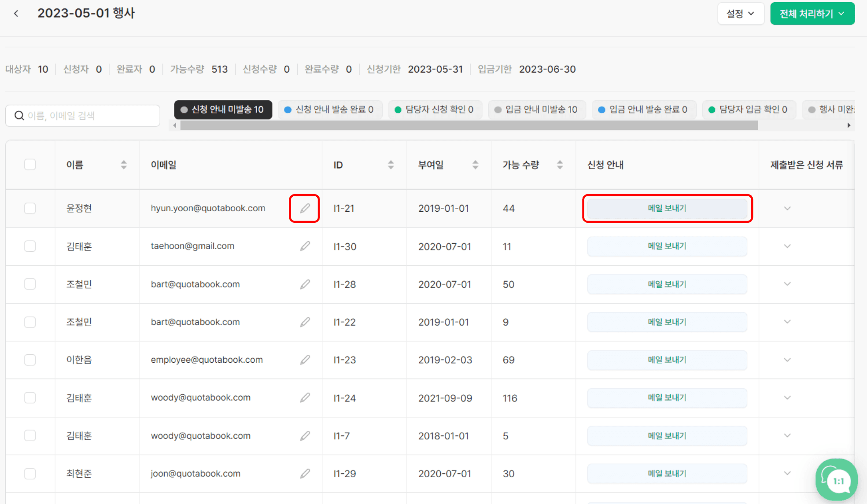Edit email for employee@quotabook.com
867x504 pixels.
coord(305,360)
